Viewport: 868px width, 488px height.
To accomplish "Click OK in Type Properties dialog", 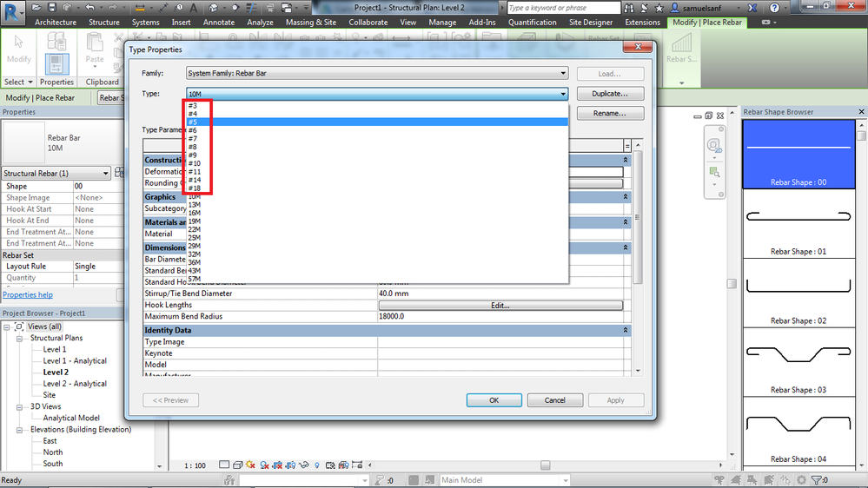I will [494, 400].
